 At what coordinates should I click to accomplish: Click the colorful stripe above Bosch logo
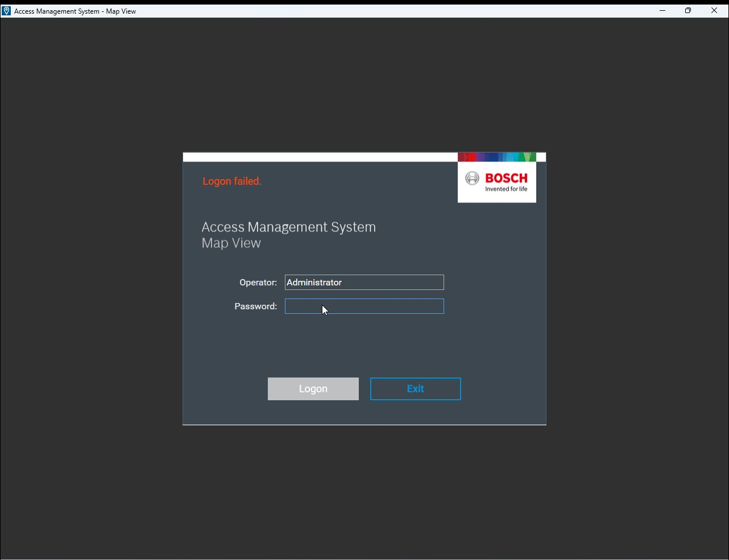[x=496, y=157]
